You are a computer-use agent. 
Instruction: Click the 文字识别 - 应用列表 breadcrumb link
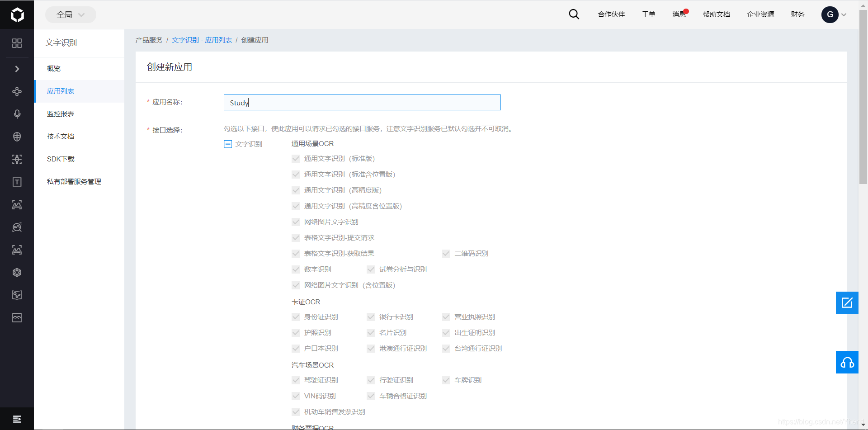(202, 40)
